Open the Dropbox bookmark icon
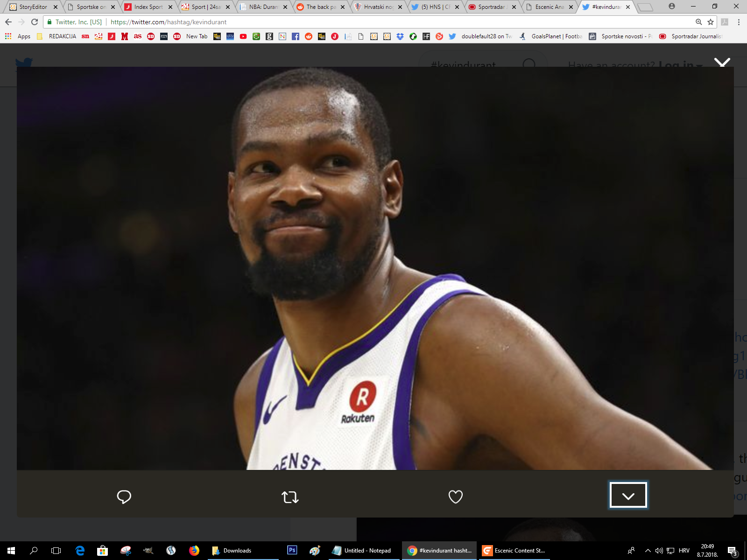747x560 pixels. tap(400, 36)
